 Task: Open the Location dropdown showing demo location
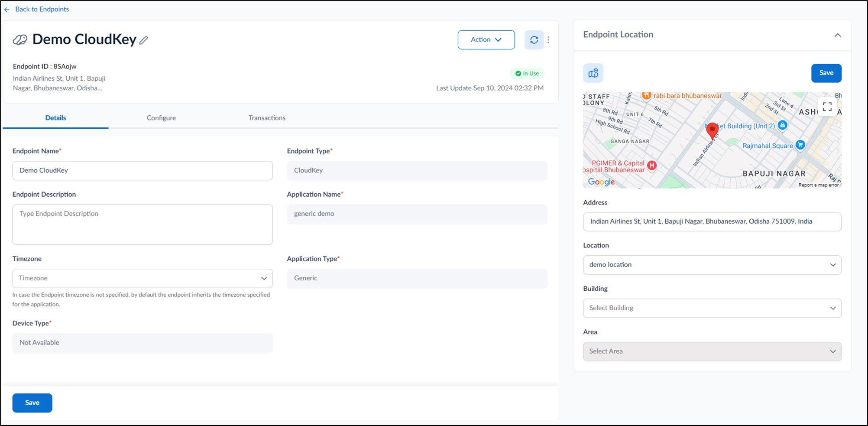point(712,265)
